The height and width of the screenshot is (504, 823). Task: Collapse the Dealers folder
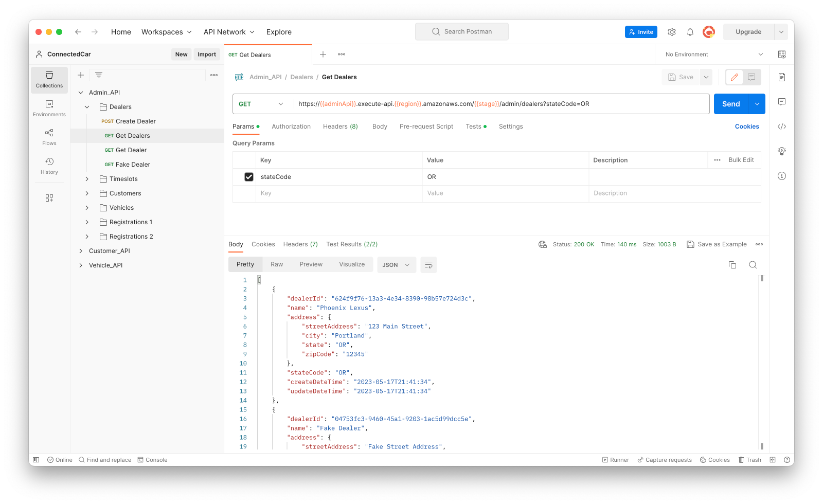87,107
